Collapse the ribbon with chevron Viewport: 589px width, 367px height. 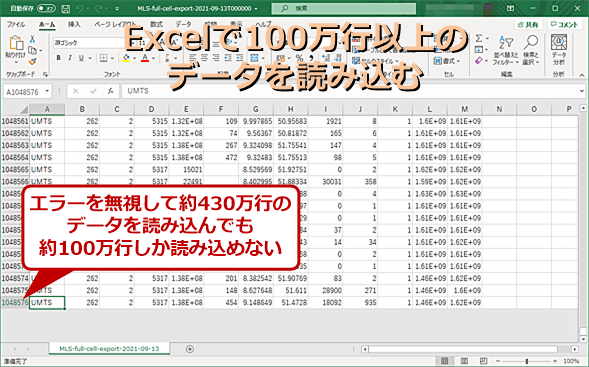[581, 75]
